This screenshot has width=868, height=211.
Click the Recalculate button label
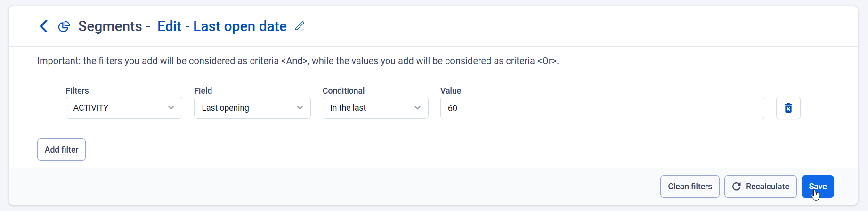(767, 187)
